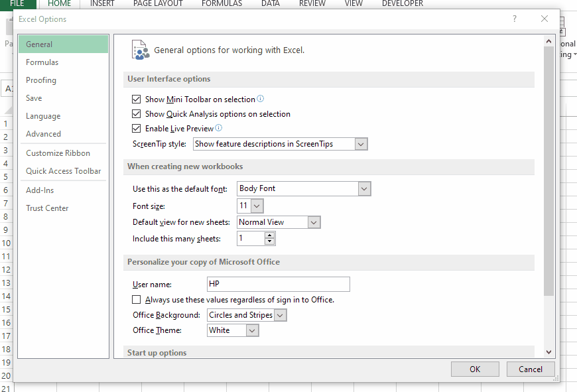Screen dimensions: 577x392
Task: Click the scroll up arrow of options pane
Action: click(548, 41)
